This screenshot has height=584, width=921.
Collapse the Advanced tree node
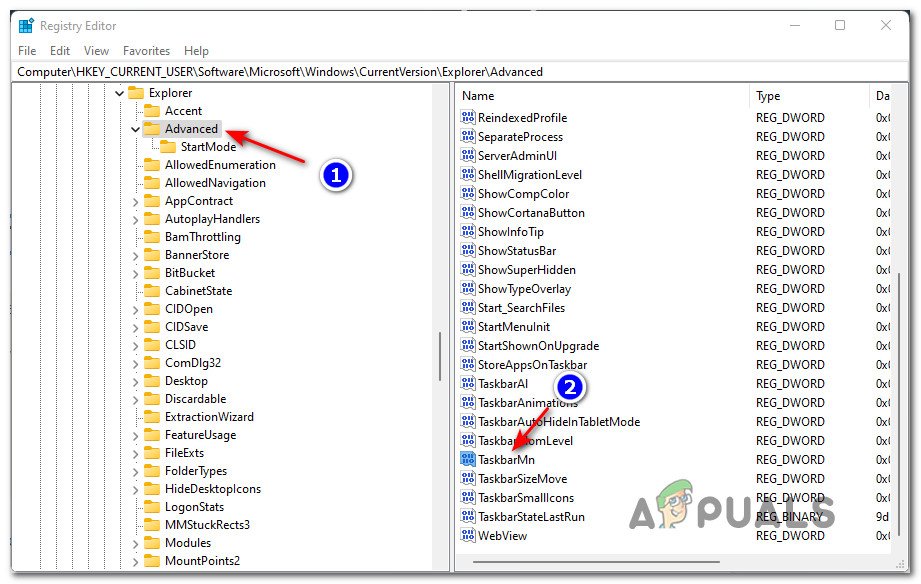tap(135, 129)
